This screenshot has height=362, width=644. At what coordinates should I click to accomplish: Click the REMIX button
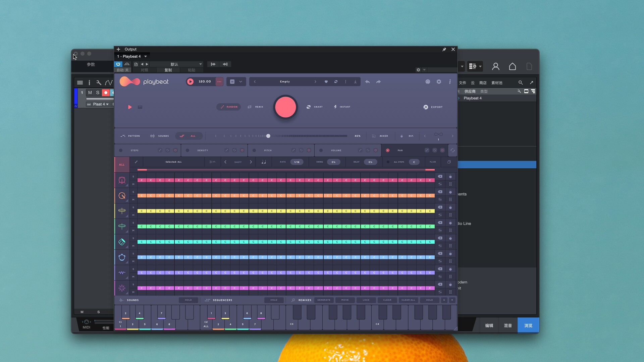[x=256, y=107]
